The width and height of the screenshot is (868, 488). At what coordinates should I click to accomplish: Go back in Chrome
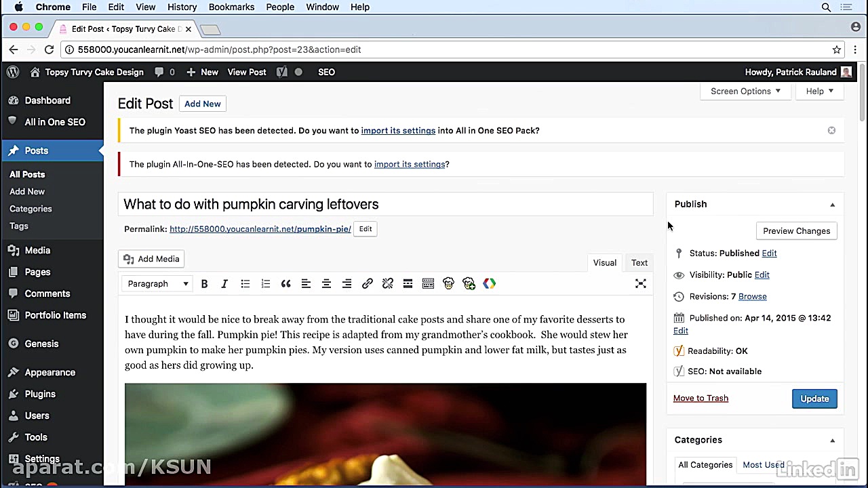coord(14,49)
